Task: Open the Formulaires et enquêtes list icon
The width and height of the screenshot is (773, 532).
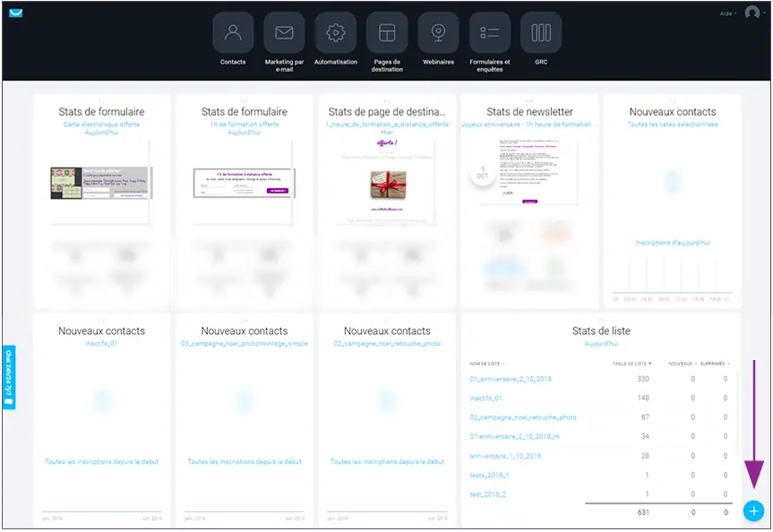Action: (x=490, y=32)
